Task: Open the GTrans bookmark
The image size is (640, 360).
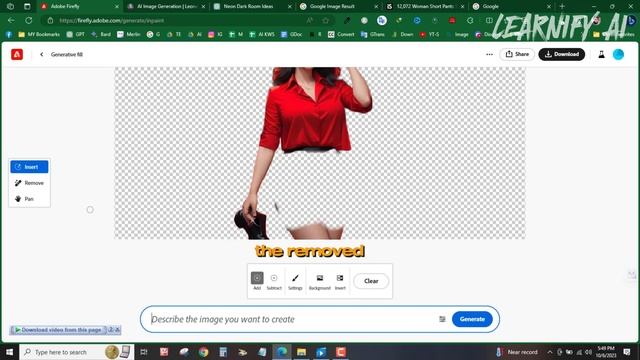Action: [373, 34]
